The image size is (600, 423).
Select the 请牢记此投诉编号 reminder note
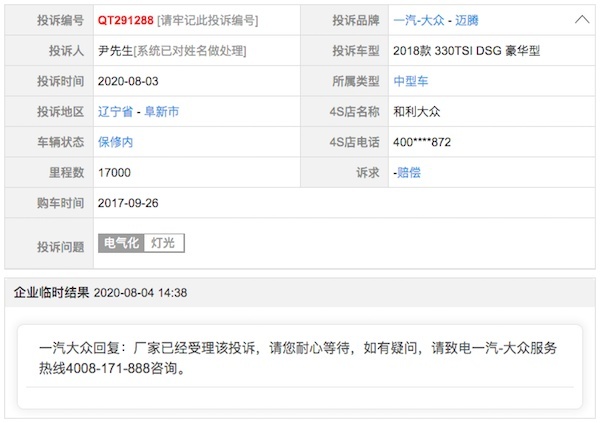(208, 20)
